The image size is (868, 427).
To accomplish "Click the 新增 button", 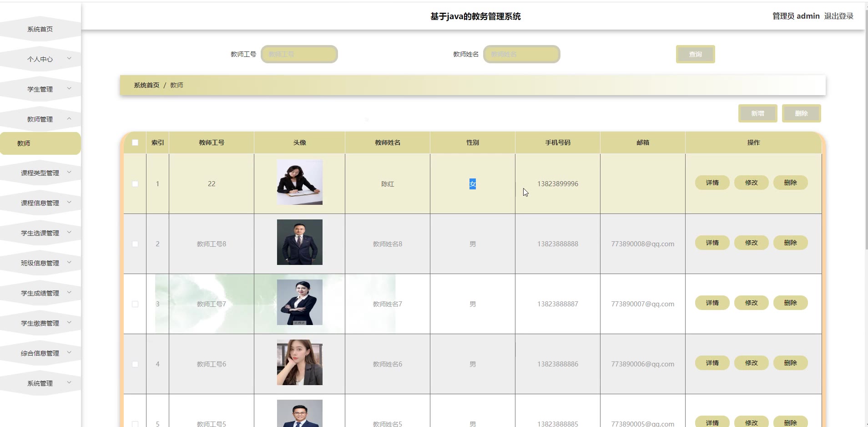I will (757, 113).
